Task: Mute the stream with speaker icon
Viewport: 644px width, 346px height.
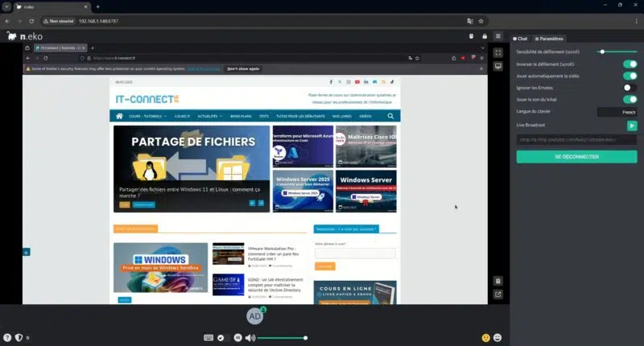Action: [x=250, y=338]
